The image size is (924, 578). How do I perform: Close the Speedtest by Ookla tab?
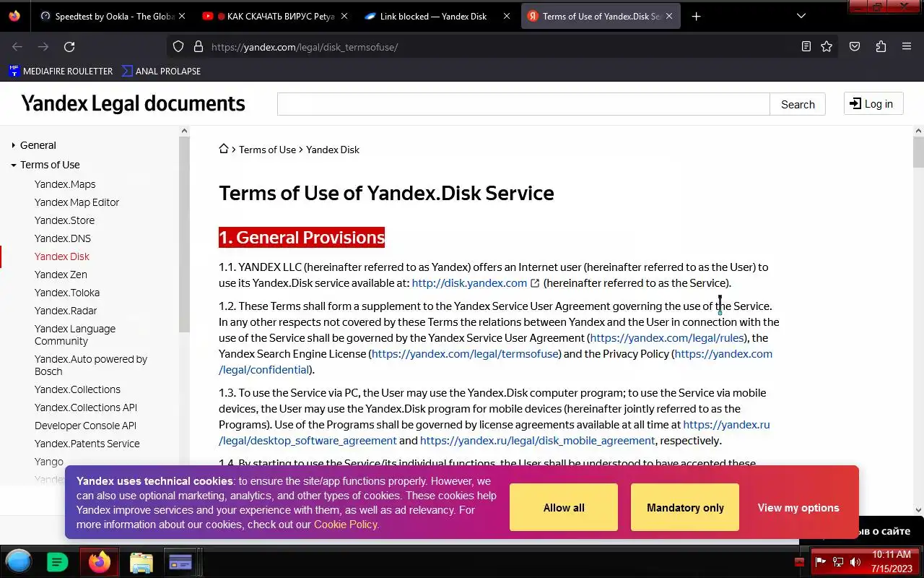coord(181,16)
